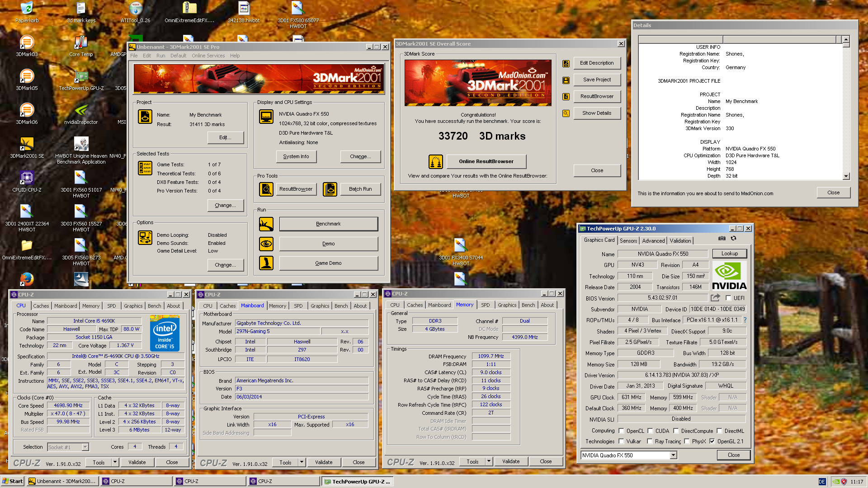Toggle the Ray Tracing checkbox
Viewport: 868px width, 488px height.
coord(650,441)
